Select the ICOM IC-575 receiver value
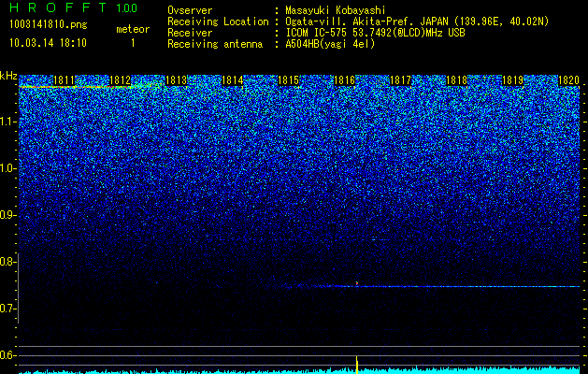 [x=376, y=33]
